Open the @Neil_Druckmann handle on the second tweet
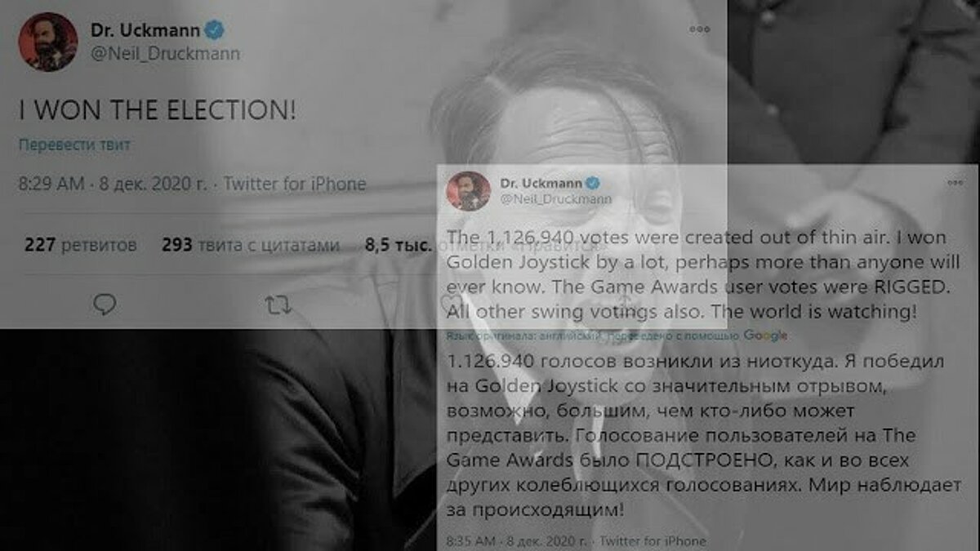Screen dimensions: 980x551 click(555, 198)
